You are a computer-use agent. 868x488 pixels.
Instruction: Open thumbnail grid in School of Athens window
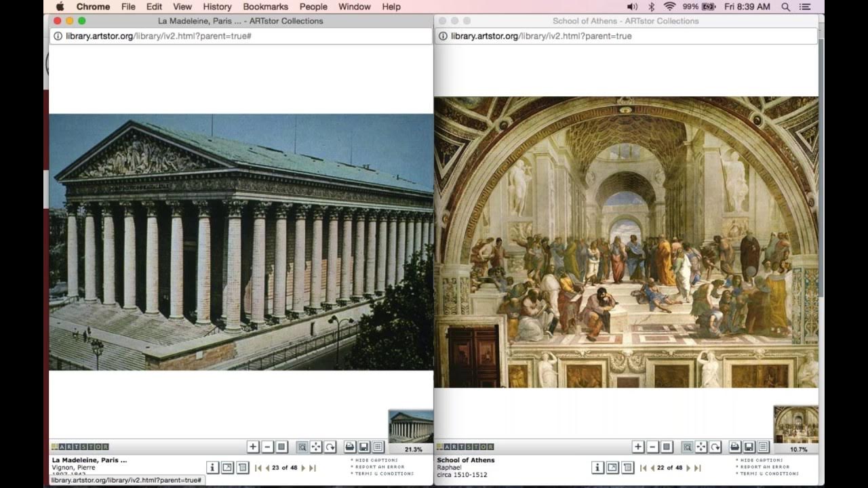(x=764, y=447)
